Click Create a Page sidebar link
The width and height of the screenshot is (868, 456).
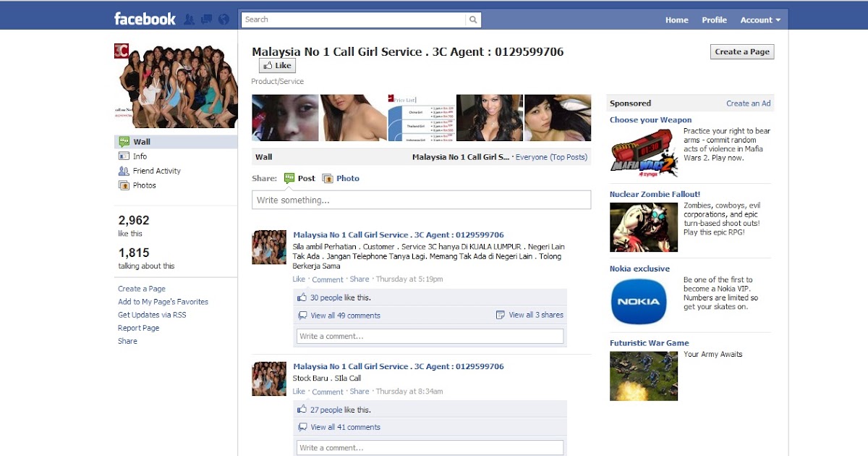[142, 289]
